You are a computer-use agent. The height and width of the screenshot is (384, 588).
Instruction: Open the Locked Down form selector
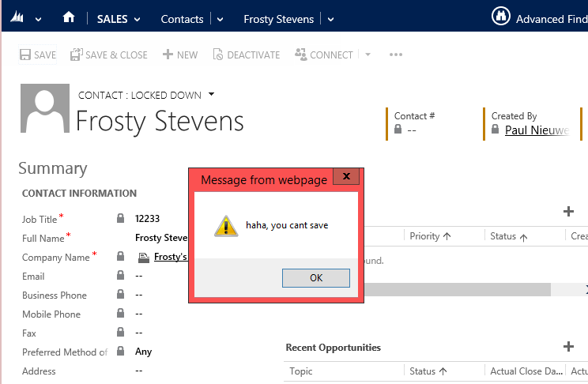coord(212,95)
